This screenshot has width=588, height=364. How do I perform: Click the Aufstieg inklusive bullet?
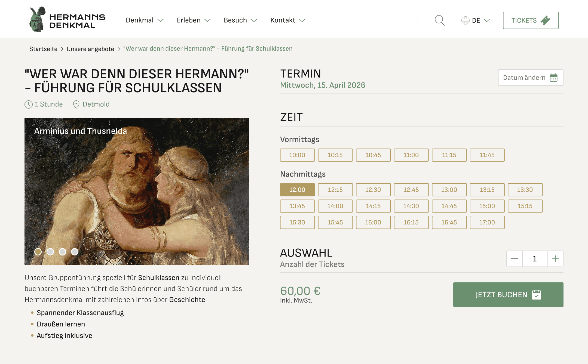[65, 336]
